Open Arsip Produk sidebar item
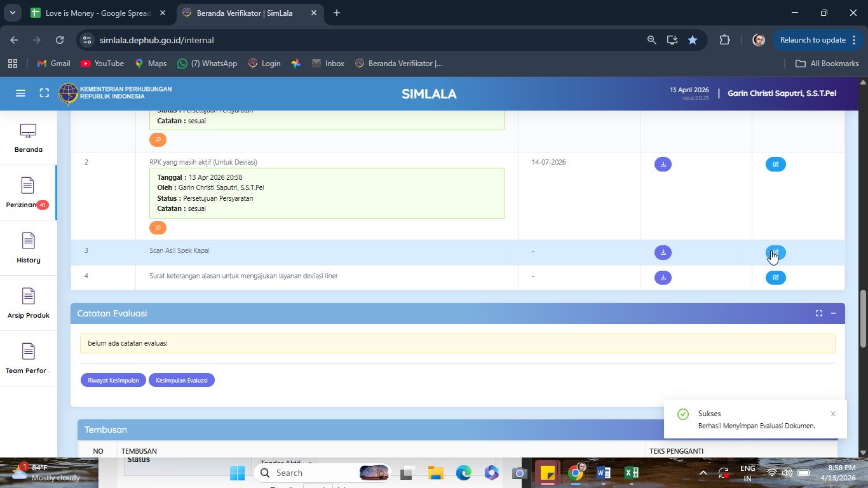 click(28, 303)
